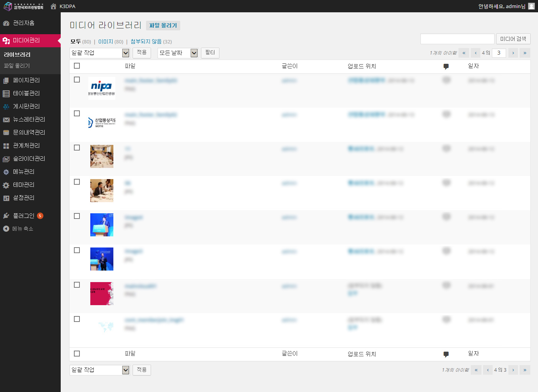Screen dimensions: 538x392
Task: Click the 테마관리 gear icon
Action: click(6, 185)
